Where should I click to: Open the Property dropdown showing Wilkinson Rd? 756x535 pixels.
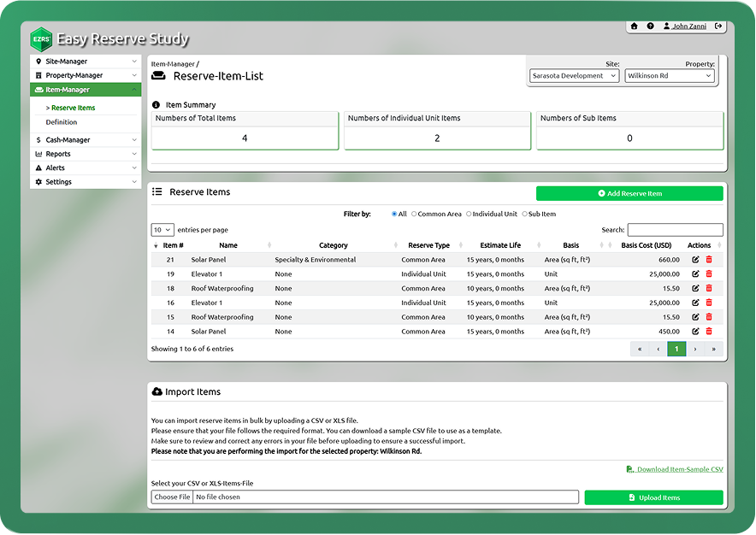(x=669, y=76)
